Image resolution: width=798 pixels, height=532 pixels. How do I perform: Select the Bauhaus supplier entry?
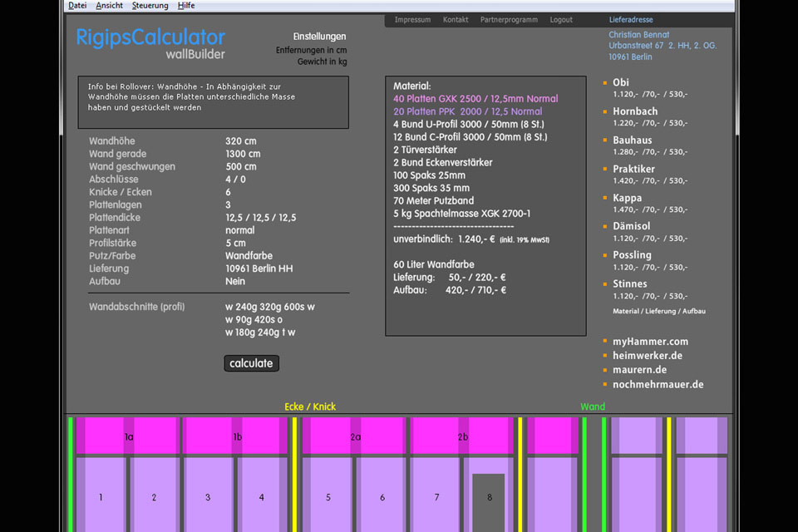(x=632, y=140)
